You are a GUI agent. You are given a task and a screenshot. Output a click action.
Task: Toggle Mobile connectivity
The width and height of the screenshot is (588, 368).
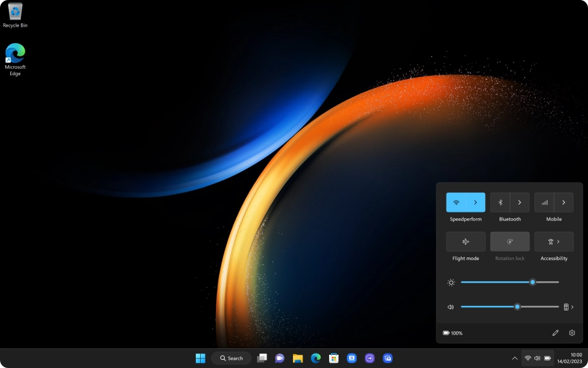click(x=544, y=202)
